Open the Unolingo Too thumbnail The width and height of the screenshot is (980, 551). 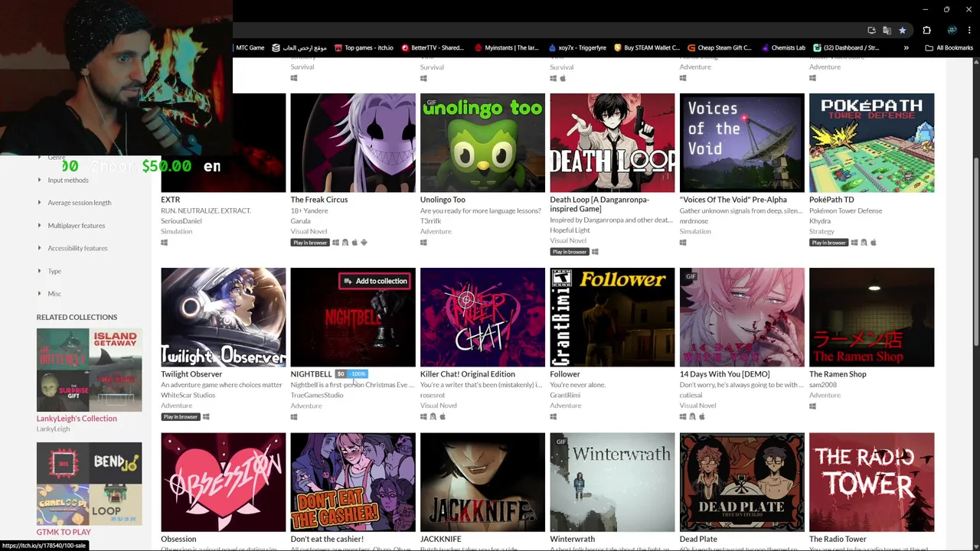482,142
